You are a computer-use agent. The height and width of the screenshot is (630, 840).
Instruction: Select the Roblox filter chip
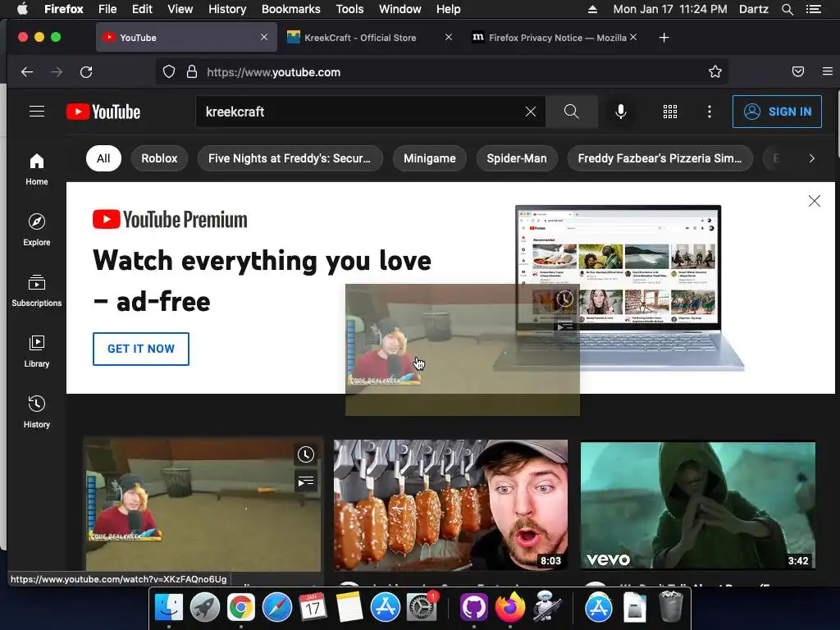(x=159, y=158)
